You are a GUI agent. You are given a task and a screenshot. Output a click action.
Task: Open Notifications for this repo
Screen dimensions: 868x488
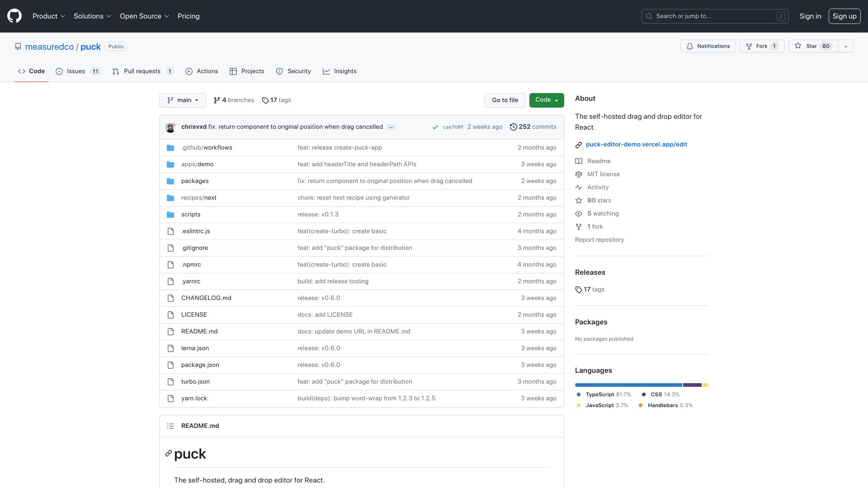[x=708, y=46]
